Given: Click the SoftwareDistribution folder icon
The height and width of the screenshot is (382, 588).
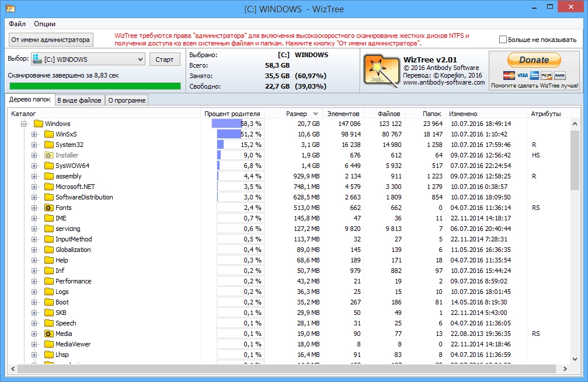Looking at the screenshot, I should 49,197.
